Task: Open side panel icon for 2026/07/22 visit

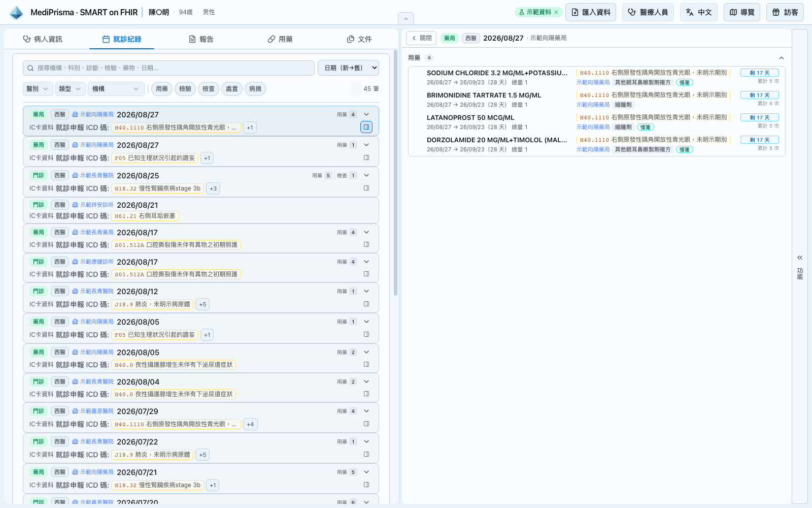Action: [366, 454]
